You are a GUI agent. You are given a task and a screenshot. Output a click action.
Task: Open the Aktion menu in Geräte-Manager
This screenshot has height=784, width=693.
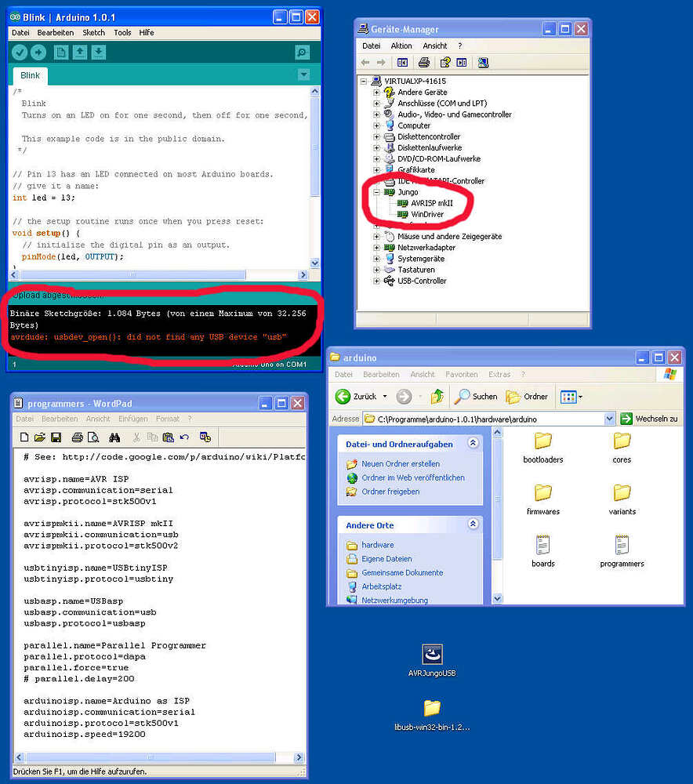click(x=401, y=45)
